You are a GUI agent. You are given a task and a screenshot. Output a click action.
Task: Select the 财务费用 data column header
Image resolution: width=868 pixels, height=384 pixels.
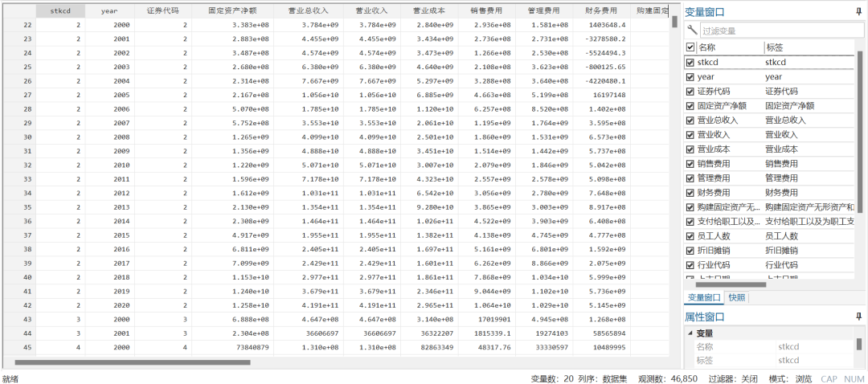point(602,10)
